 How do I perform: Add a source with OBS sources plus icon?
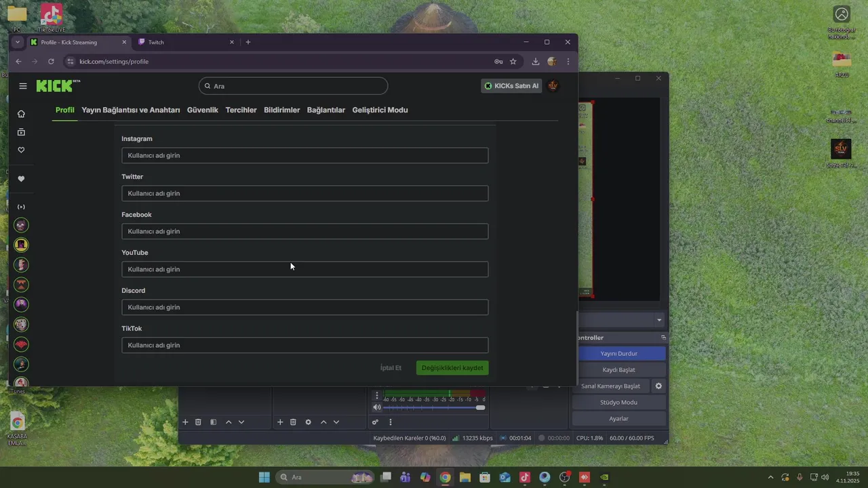(x=280, y=422)
